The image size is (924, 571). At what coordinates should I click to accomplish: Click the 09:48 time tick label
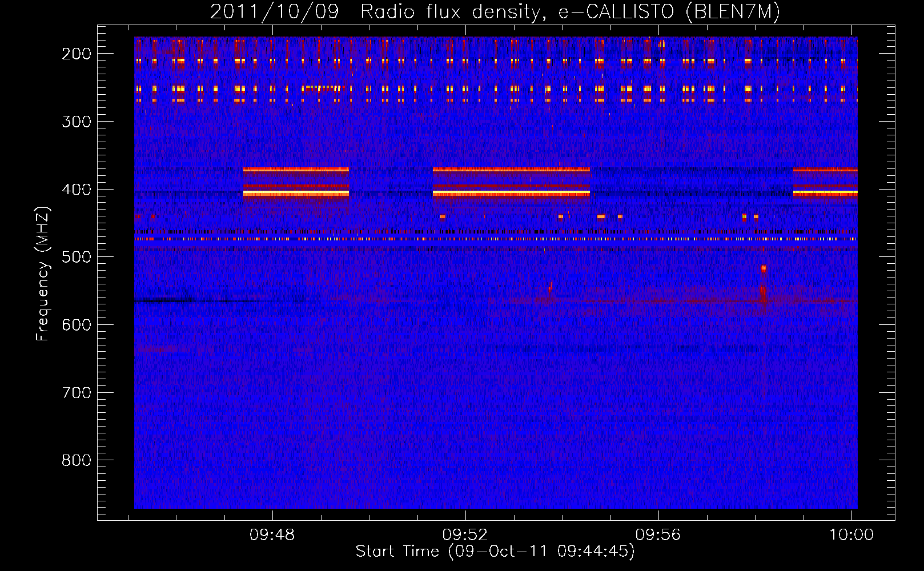click(272, 534)
